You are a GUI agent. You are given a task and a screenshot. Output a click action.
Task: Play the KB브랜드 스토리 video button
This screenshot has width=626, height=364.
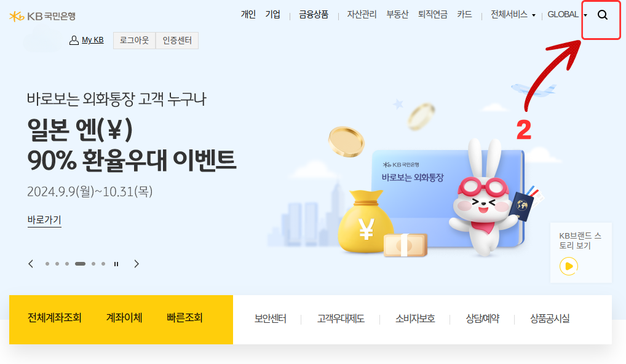point(569,266)
